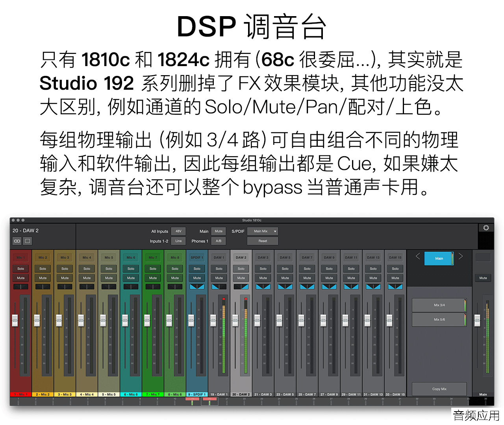This screenshot has height=425, width=504.
Task: Click the 33 - DAW 15 bottom label
Action: (x=396, y=394)
